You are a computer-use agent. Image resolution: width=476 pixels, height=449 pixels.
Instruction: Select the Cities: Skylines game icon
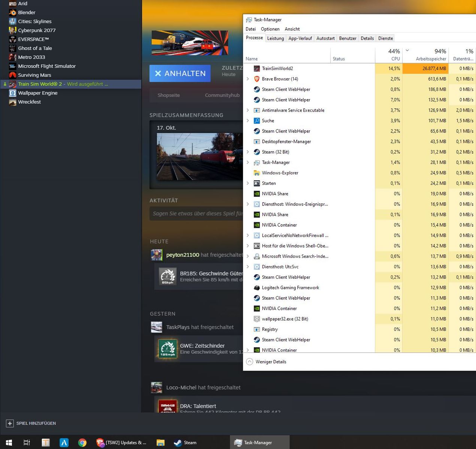13,21
